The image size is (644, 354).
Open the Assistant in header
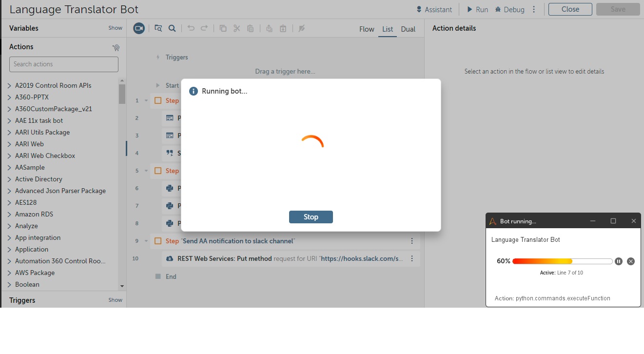[434, 9]
